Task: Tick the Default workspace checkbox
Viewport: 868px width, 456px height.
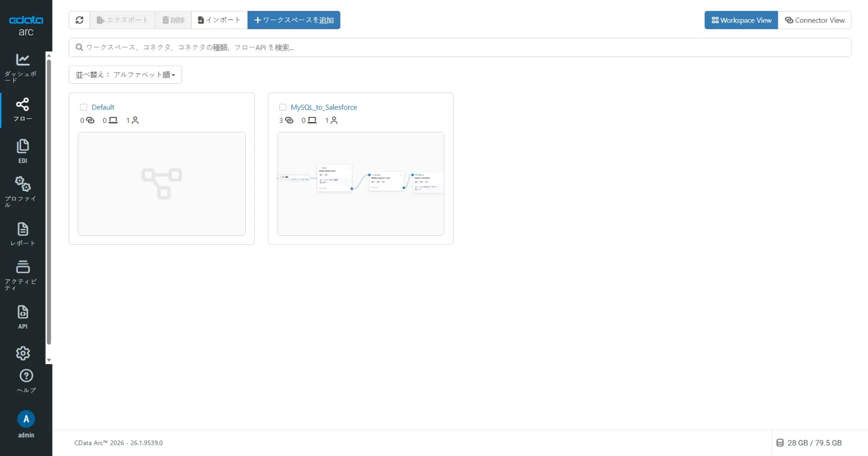Action: [x=84, y=107]
